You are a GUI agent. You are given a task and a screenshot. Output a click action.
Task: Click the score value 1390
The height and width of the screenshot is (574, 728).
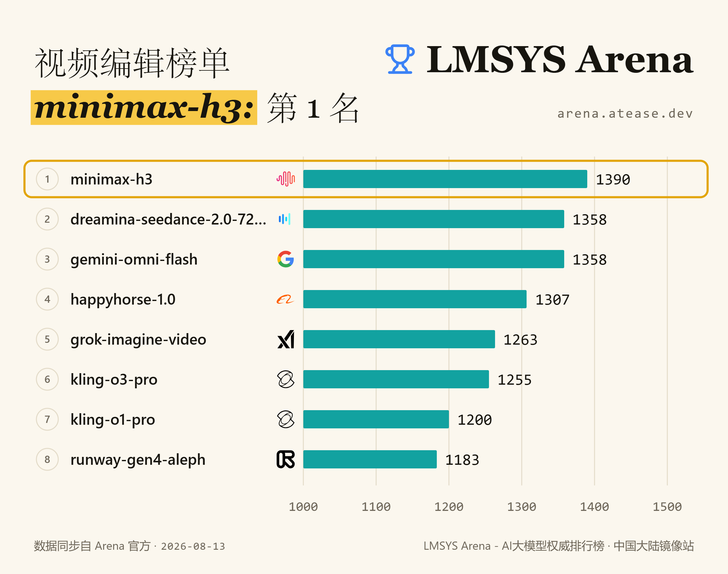pyautogui.click(x=613, y=180)
